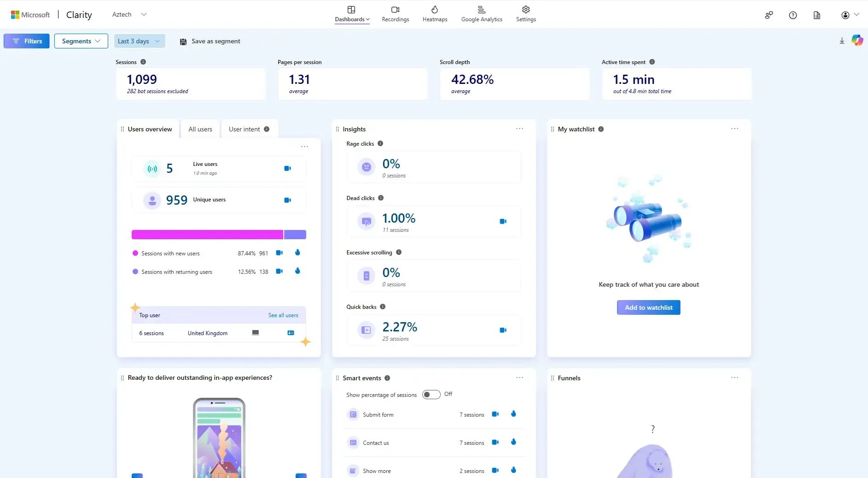The image size is (868, 478).
Task: Open the Insights card more options menu
Action: pyautogui.click(x=519, y=129)
